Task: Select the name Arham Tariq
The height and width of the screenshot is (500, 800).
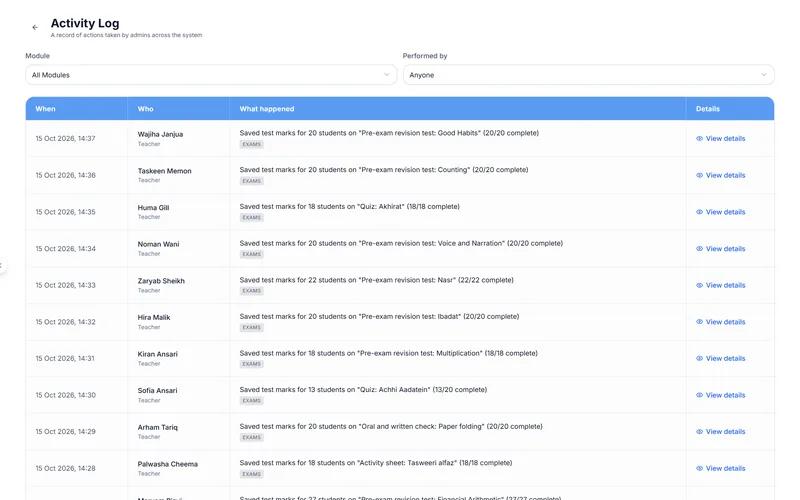Action: tap(158, 428)
